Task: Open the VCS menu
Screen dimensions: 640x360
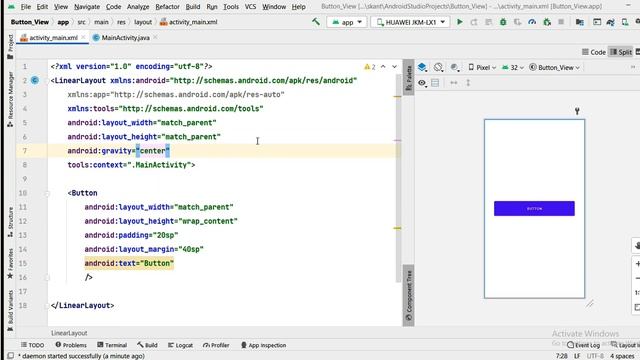Action: pyautogui.click(x=250, y=7)
